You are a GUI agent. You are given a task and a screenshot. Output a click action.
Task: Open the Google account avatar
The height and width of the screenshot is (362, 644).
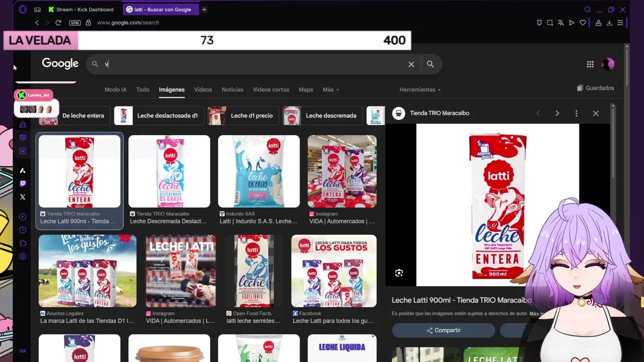[x=608, y=64]
